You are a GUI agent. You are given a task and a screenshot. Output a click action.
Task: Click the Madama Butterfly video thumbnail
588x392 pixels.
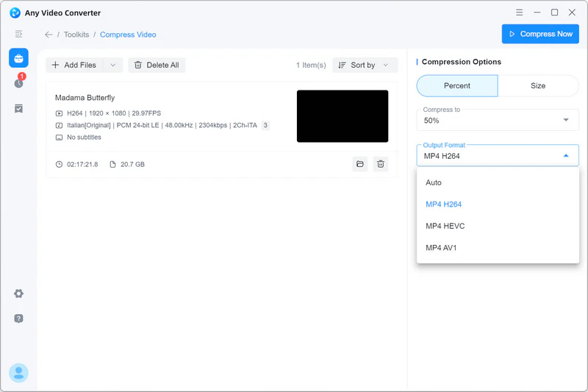tap(342, 116)
